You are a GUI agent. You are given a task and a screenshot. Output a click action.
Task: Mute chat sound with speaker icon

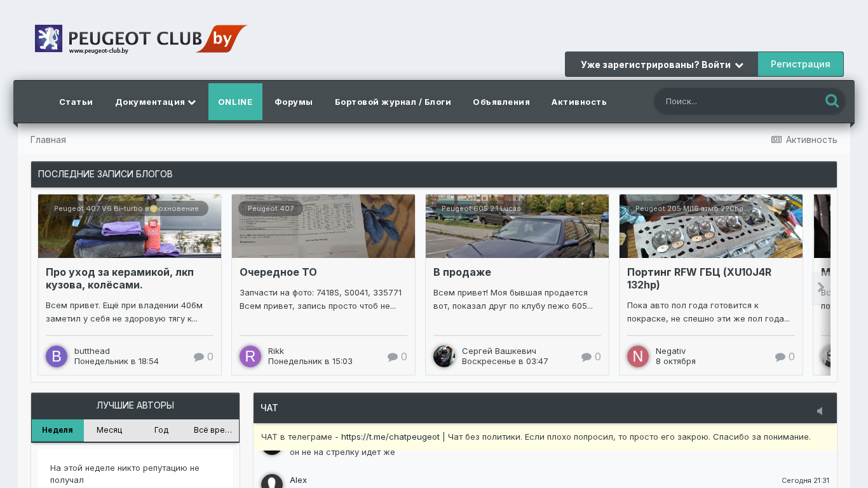tap(820, 411)
